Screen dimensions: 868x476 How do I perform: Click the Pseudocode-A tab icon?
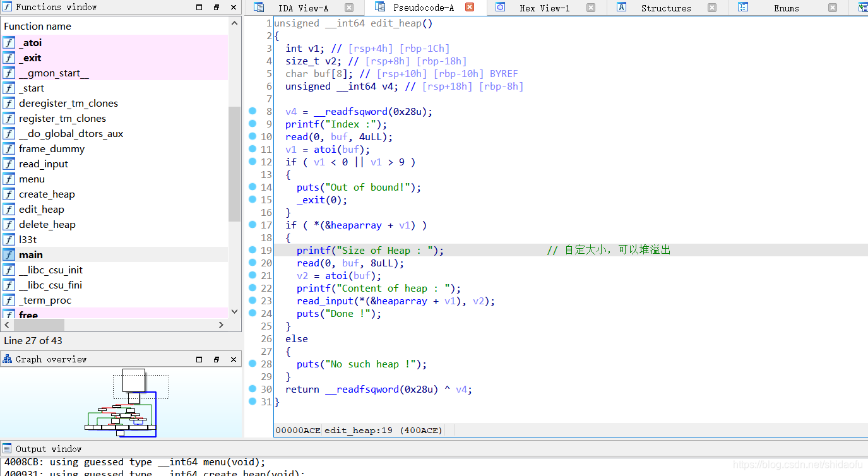point(380,7)
